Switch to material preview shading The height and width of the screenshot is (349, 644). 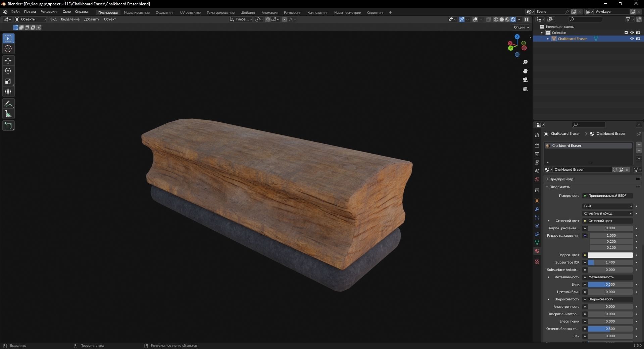pyautogui.click(x=507, y=19)
